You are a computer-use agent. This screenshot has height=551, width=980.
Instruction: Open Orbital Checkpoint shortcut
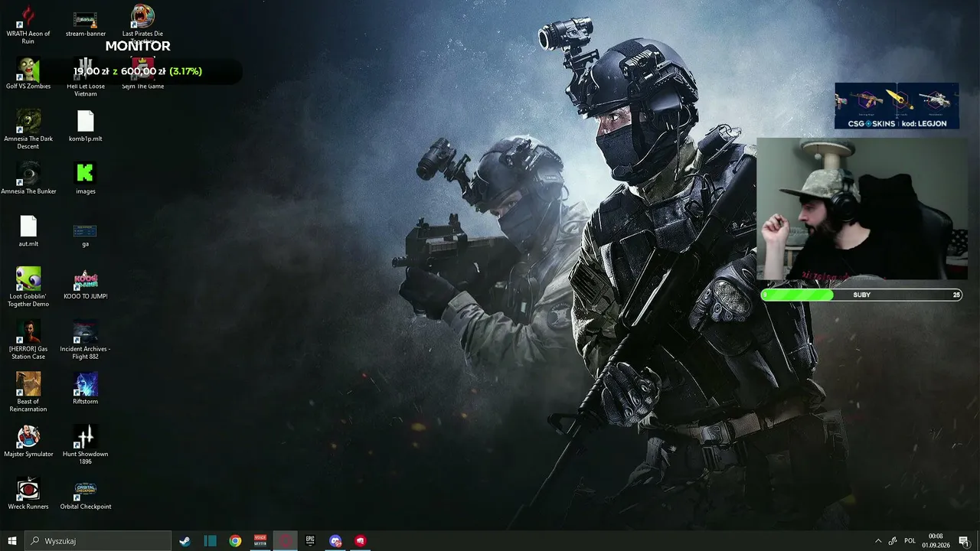[85, 494]
